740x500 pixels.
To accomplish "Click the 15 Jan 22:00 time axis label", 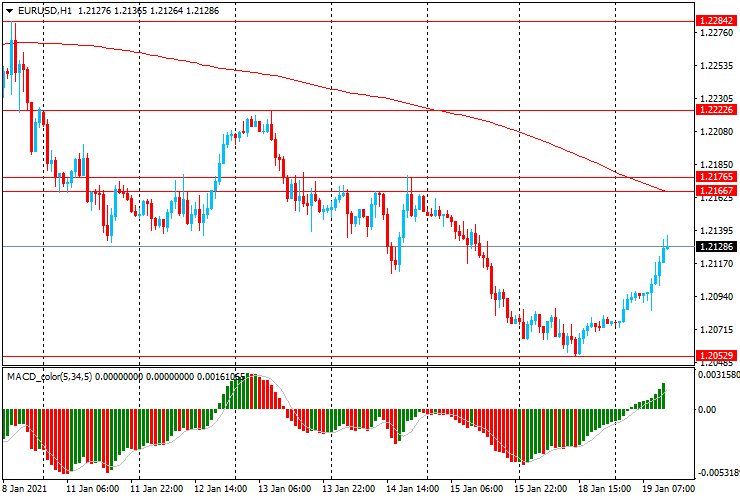I will click(540, 489).
